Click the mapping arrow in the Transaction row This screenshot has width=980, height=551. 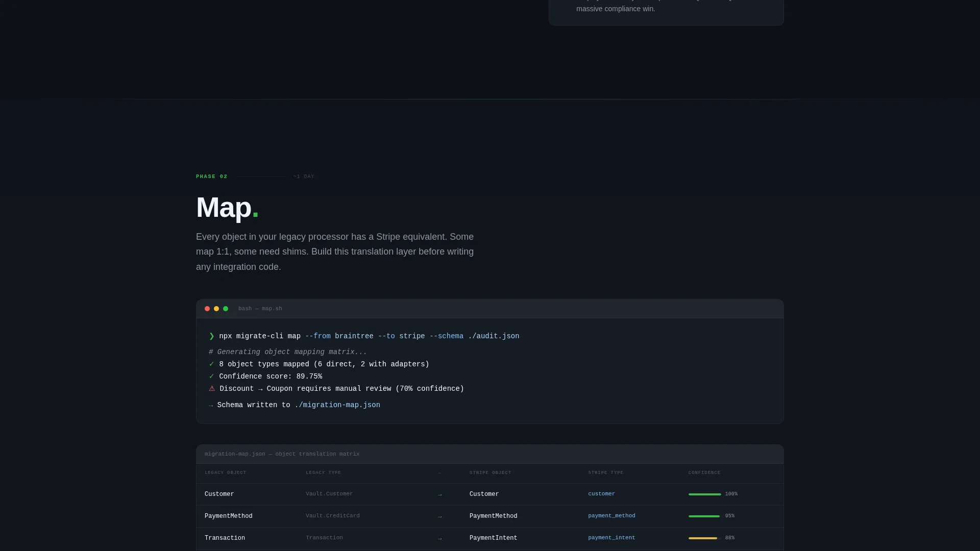click(440, 539)
